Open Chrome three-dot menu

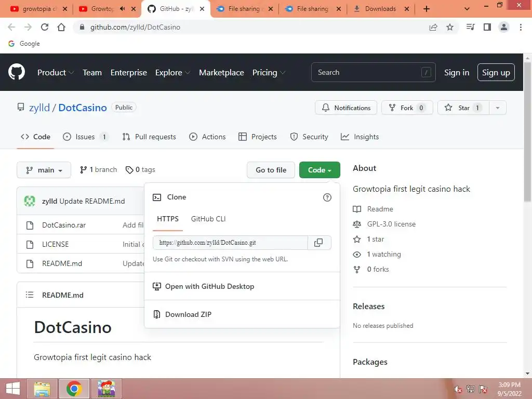tap(521, 27)
